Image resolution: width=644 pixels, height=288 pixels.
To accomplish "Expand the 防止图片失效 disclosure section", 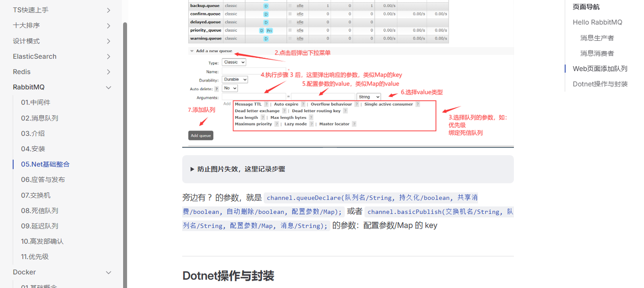I will tap(235, 169).
